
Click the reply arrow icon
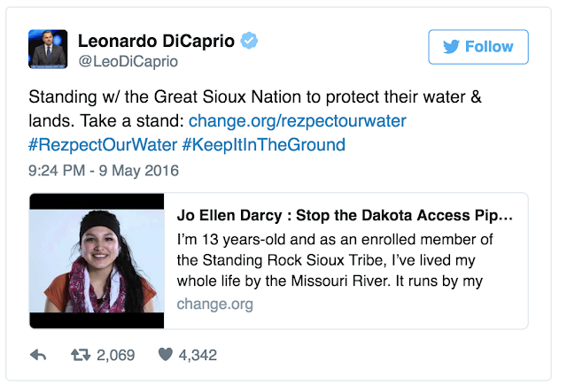(38, 355)
